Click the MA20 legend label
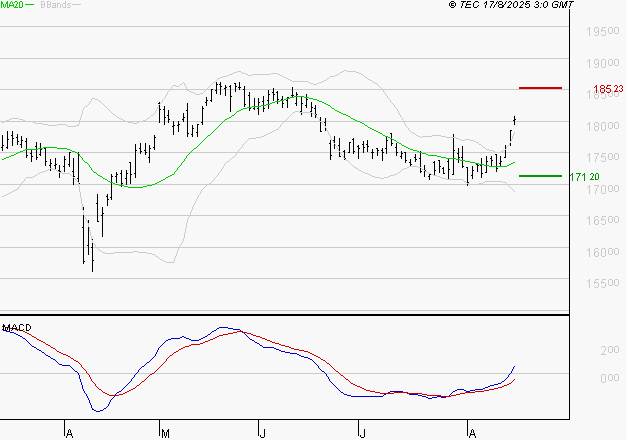The image size is (627, 440). coord(12,5)
